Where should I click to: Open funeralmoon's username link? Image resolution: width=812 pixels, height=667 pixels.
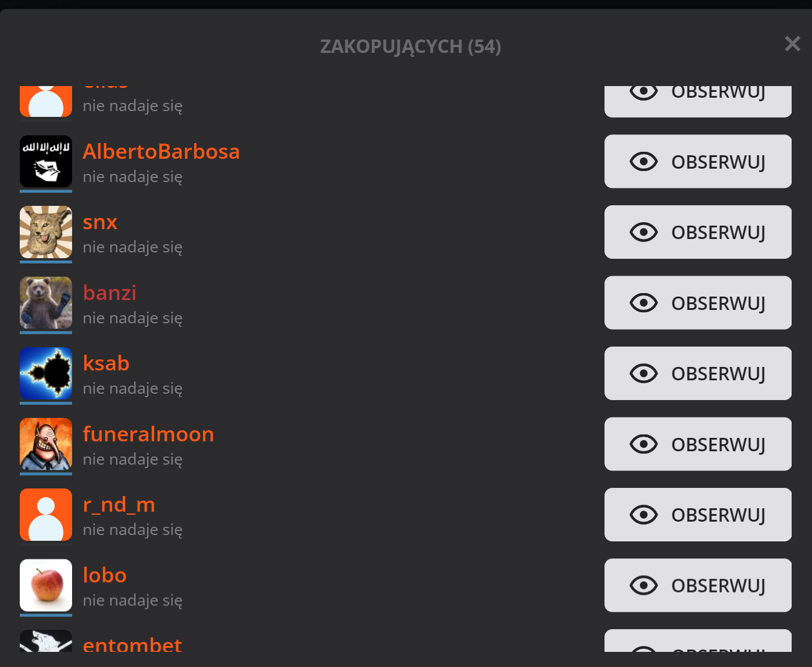tap(148, 434)
